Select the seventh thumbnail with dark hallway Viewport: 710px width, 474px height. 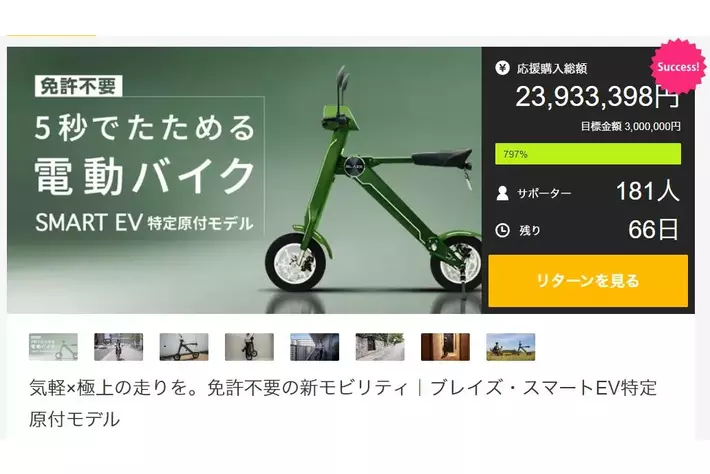[x=446, y=347]
